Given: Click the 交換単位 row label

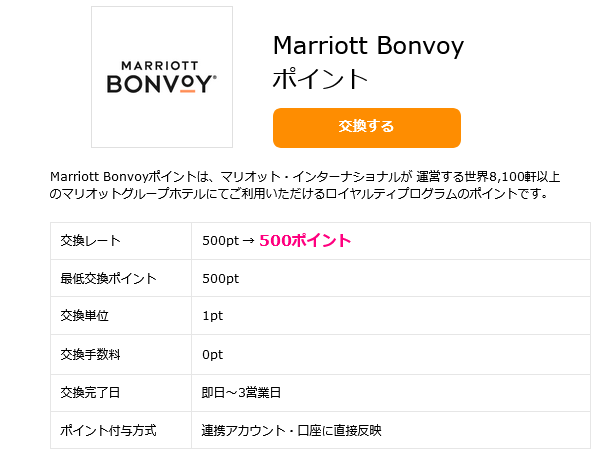Looking at the screenshot, I should [x=85, y=315].
